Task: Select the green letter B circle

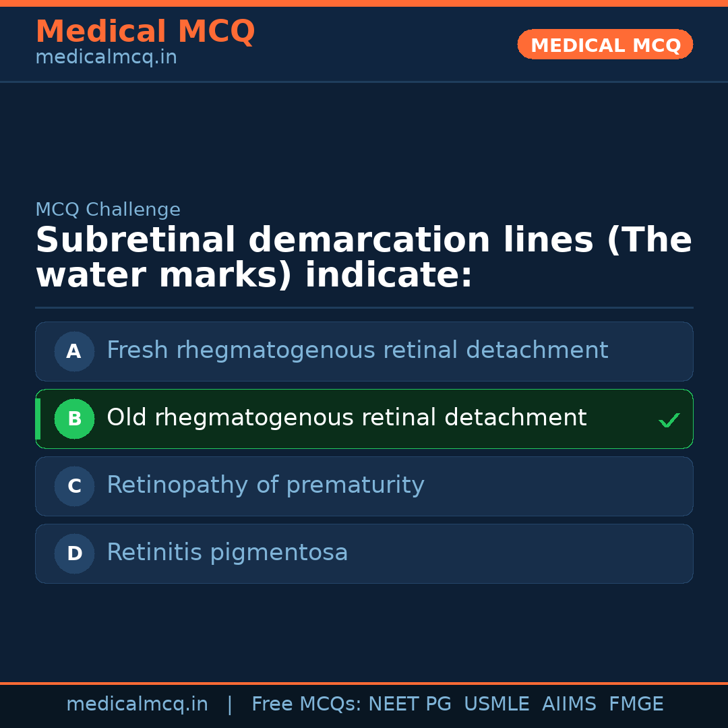Action: click(74, 419)
